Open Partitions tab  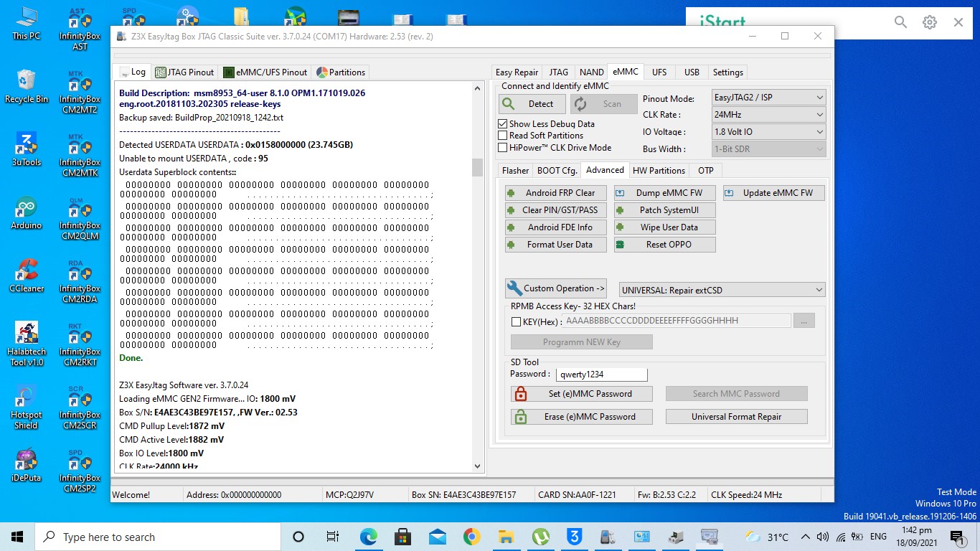click(x=341, y=72)
